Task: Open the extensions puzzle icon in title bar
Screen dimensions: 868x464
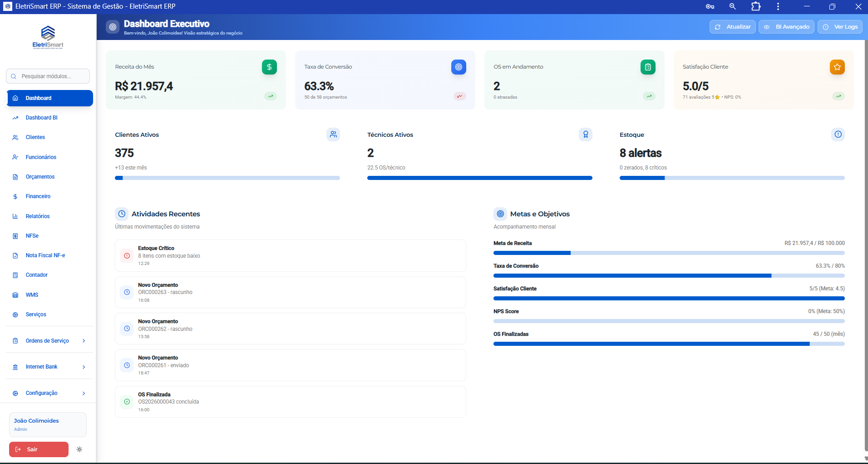Action: (x=756, y=6)
